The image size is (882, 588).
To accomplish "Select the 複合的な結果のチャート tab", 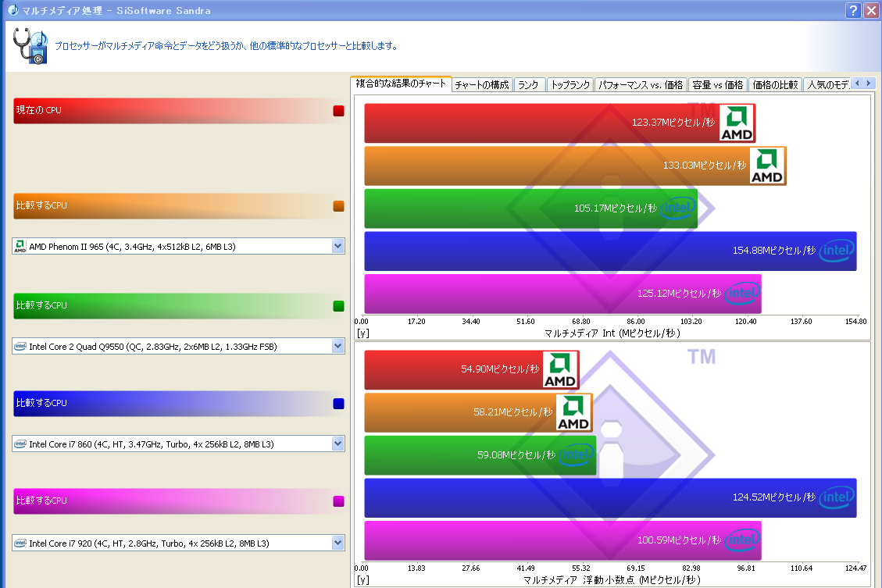I will point(401,84).
